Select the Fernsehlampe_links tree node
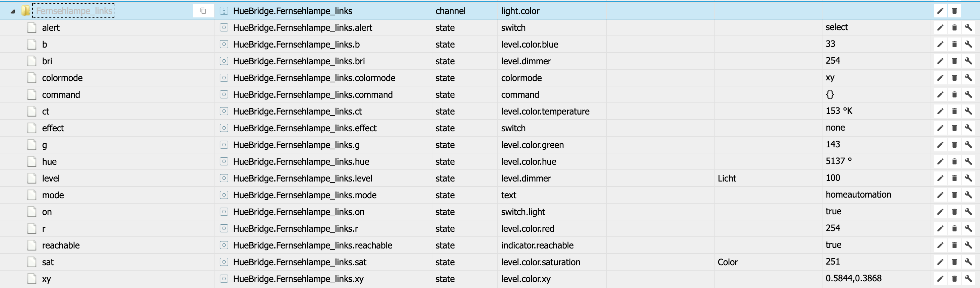This screenshot has height=288, width=980. [x=74, y=11]
